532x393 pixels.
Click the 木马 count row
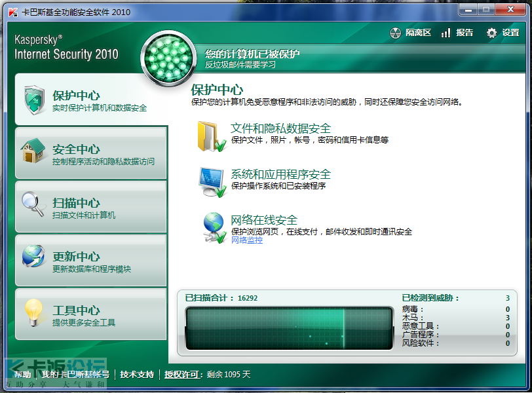455,318
